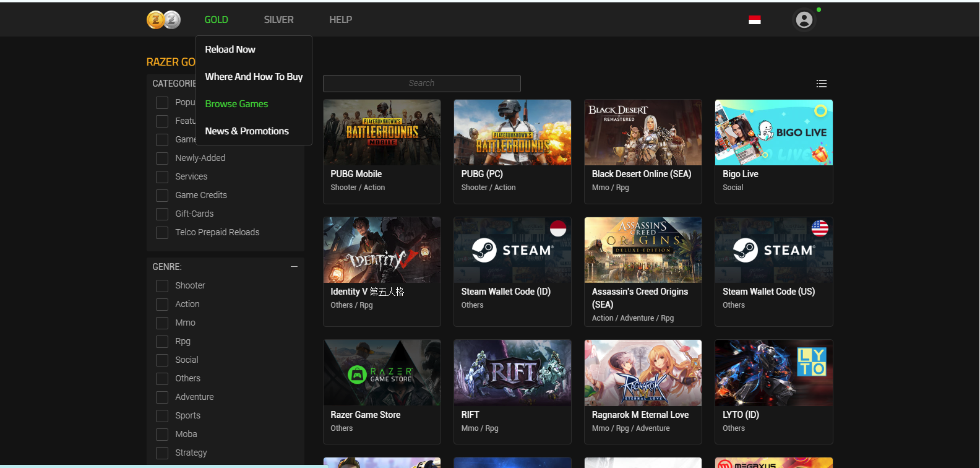The image size is (980, 468).
Task: Enable the Mmo genre checkbox
Action: tap(162, 323)
